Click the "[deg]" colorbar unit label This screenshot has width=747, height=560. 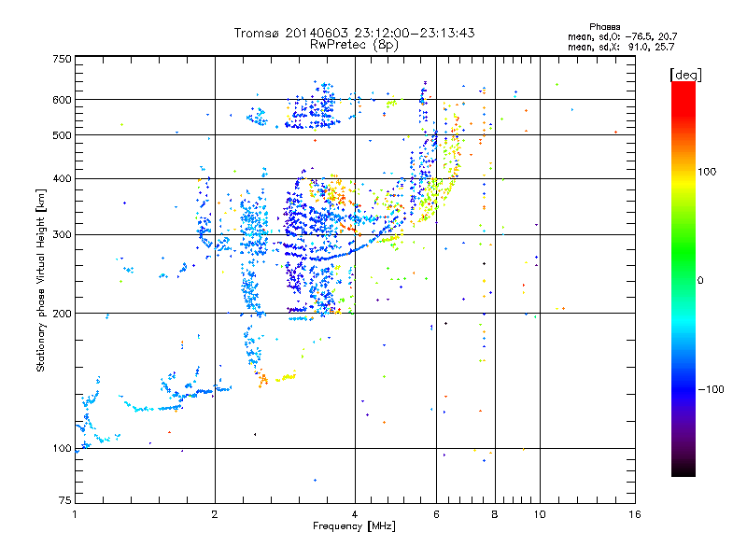(685, 75)
